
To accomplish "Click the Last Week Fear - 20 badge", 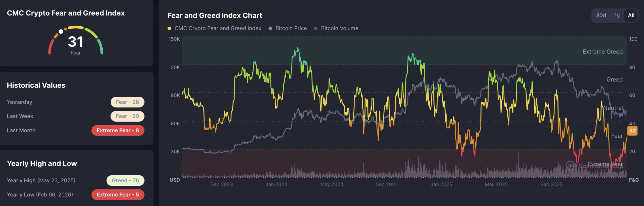I will pos(127,116).
